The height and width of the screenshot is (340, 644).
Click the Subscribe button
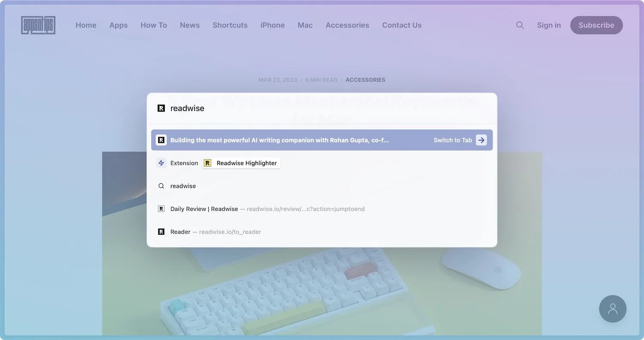[x=596, y=25]
